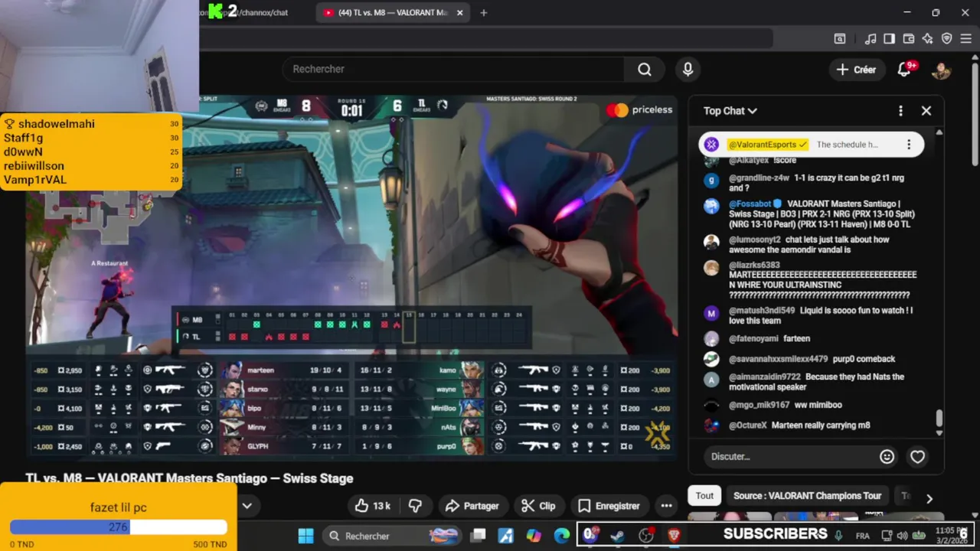Click the tray microphone indicator
Screen dimensions: 980x551
(x=838, y=536)
